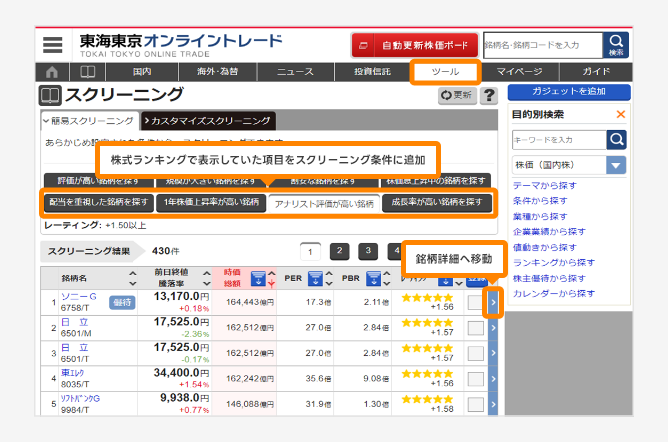Go to results page 3

(x=368, y=251)
